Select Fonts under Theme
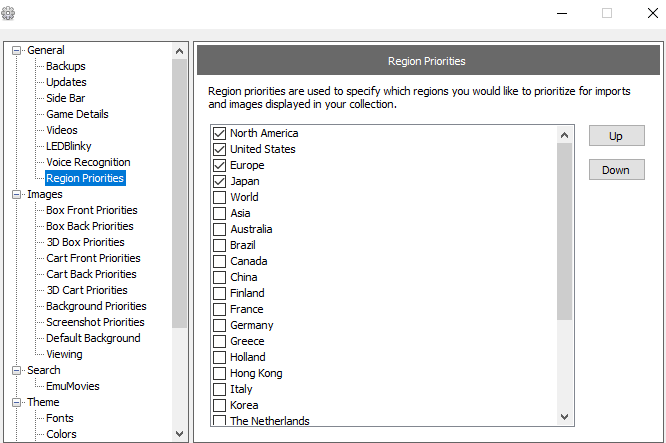 tap(60, 418)
